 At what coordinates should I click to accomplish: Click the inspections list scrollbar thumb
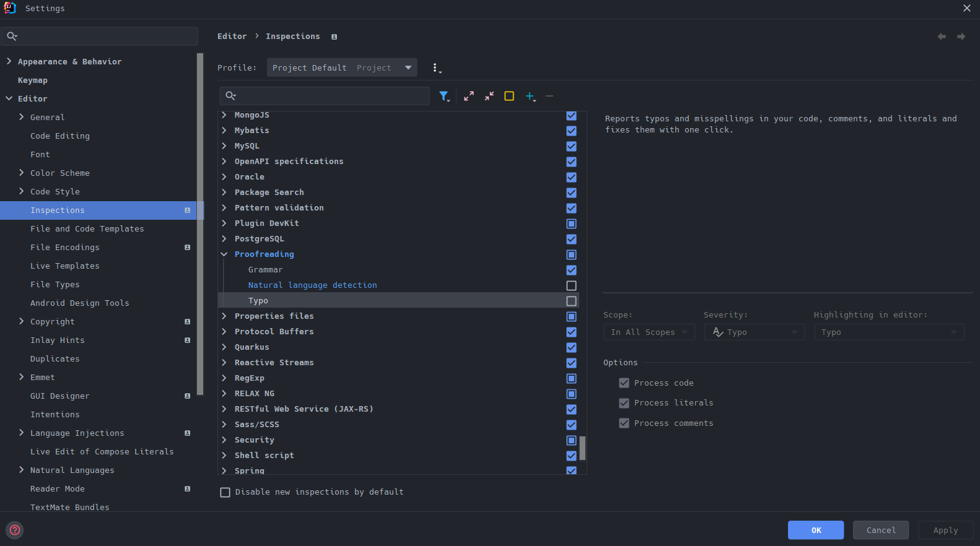coord(582,448)
